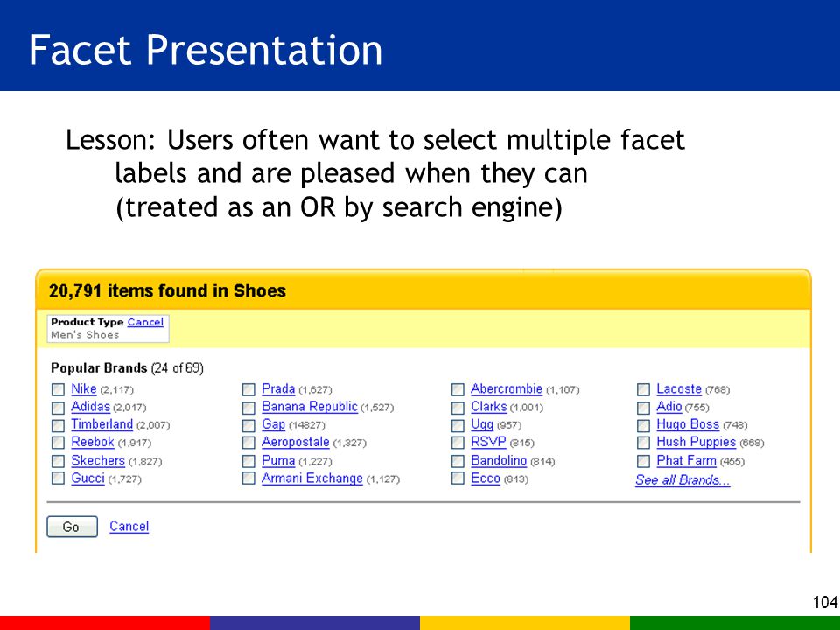This screenshot has height=630, width=840.
Task: Follow the Aeropostale link
Action: pos(295,442)
